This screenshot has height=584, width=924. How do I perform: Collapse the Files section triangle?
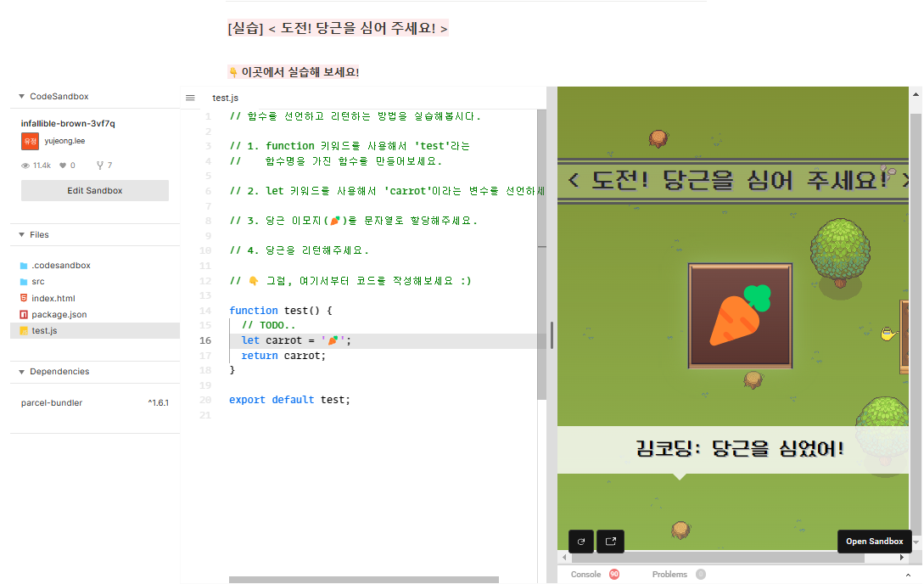(22, 234)
